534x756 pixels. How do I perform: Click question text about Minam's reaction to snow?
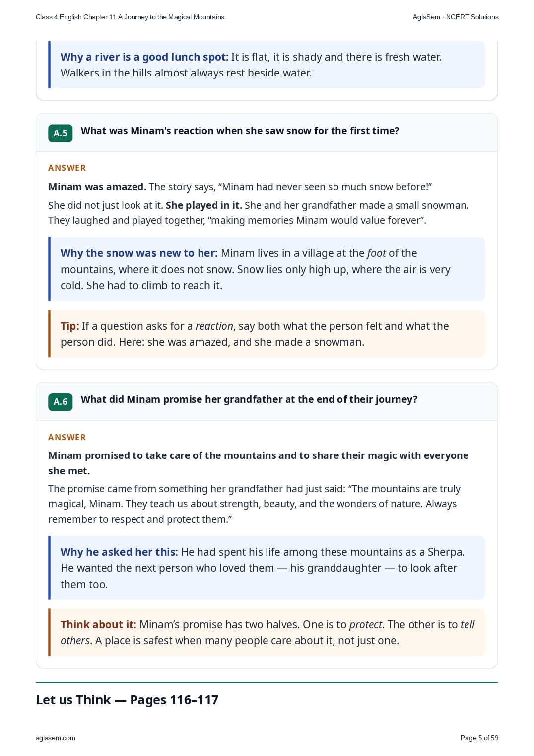coord(240,131)
